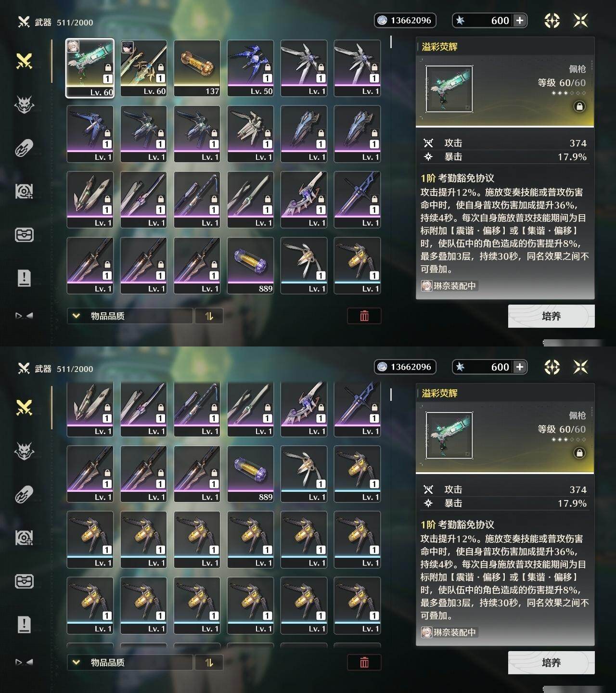The width and height of the screenshot is (616, 693).
Task: Select the Lv. 50 blue gauntlet weapon
Action: [x=250, y=68]
